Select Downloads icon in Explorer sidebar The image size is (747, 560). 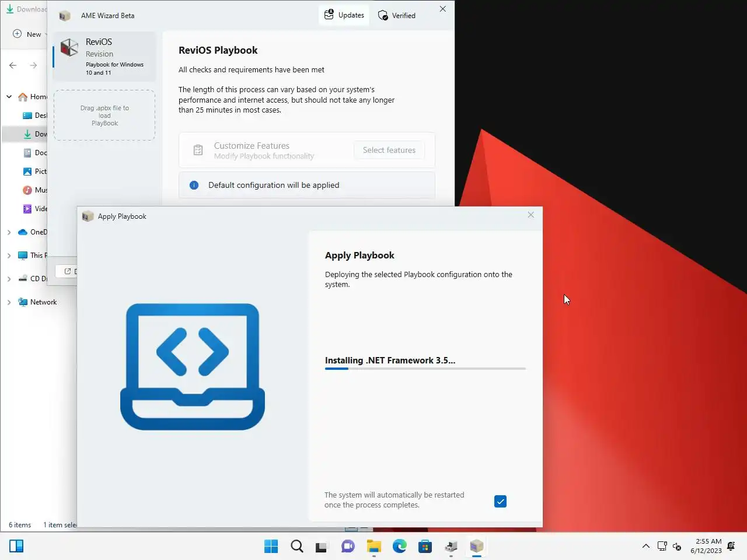point(27,134)
